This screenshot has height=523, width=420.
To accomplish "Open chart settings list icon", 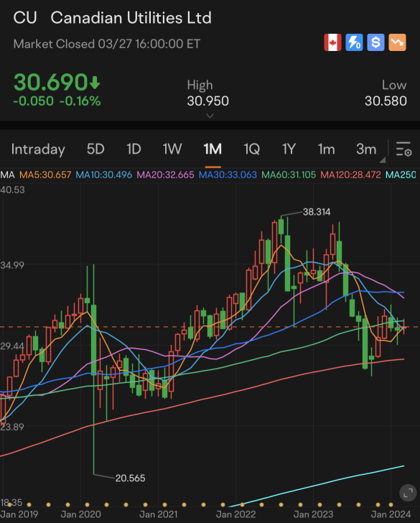I will [x=403, y=149].
